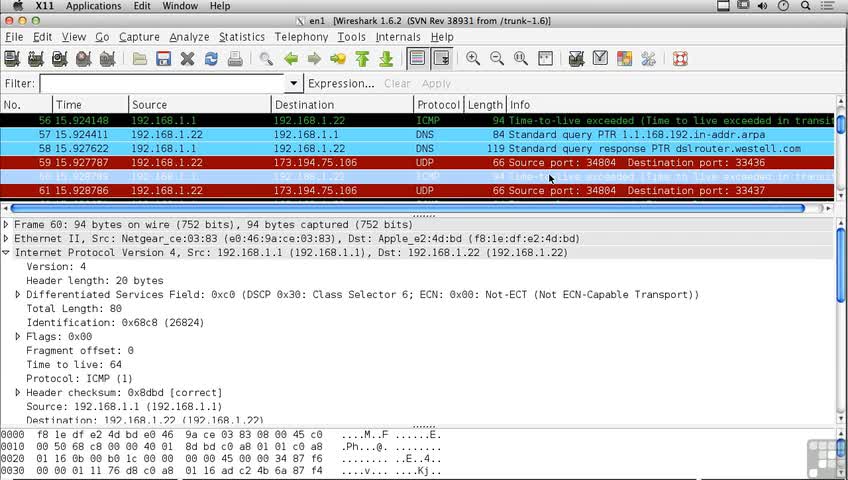Sort by the Source column header
Image resolution: width=848 pixels, height=480 pixels.
pyautogui.click(x=200, y=105)
